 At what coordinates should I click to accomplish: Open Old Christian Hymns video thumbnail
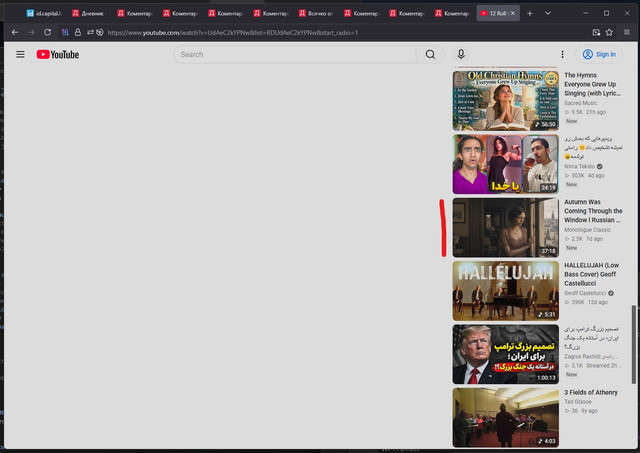[505, 101]
